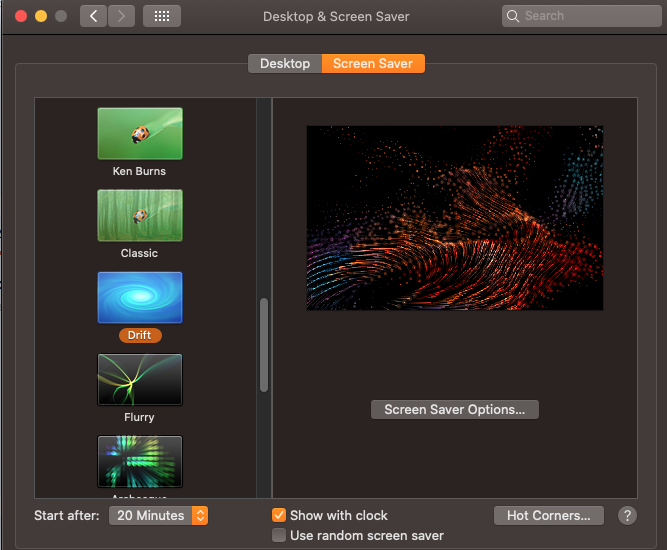
Task: Enable Use random screen saver checkbox
Action: [x=279, y=535]
